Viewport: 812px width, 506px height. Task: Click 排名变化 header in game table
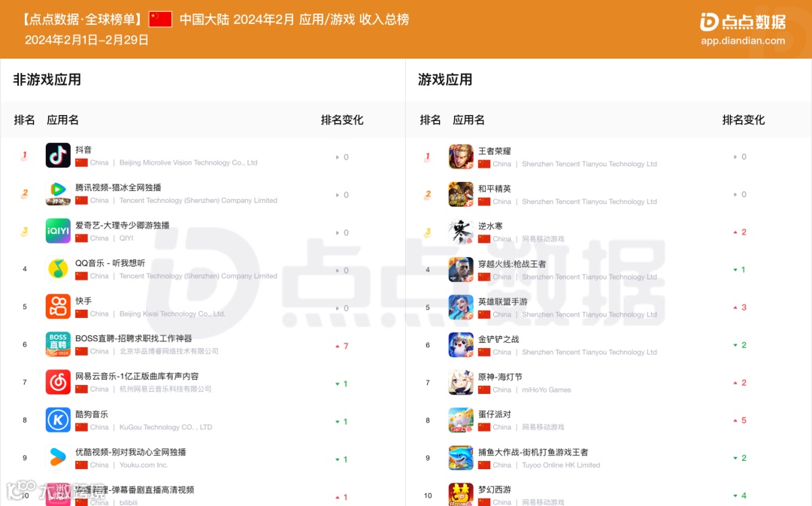(x=743, y=120)
